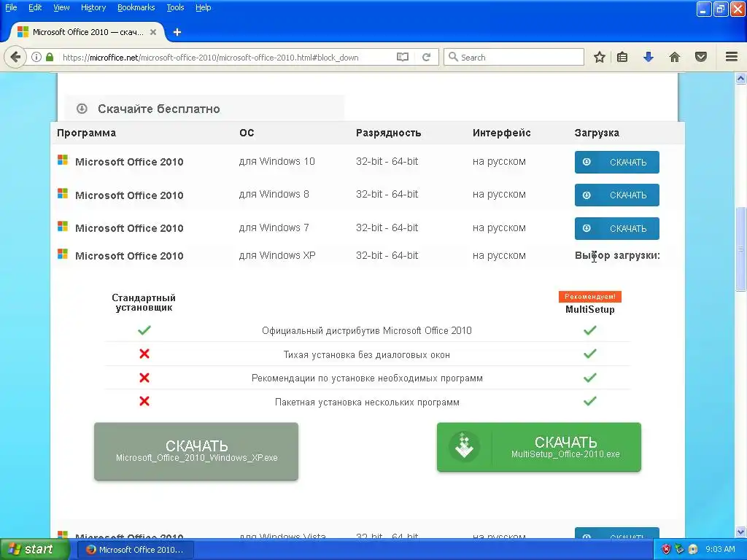Click scrollbar down arrow
This screenshot has height=560, width=747.
point(741,532)
